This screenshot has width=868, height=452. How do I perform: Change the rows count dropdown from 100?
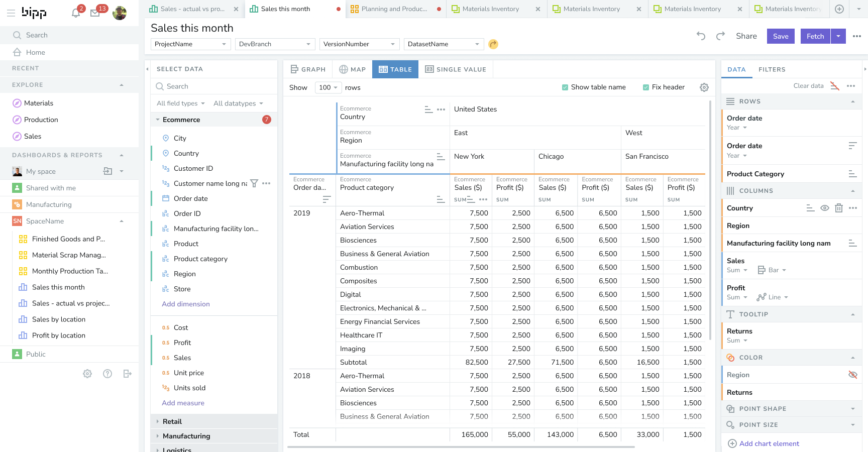[328, 87]
